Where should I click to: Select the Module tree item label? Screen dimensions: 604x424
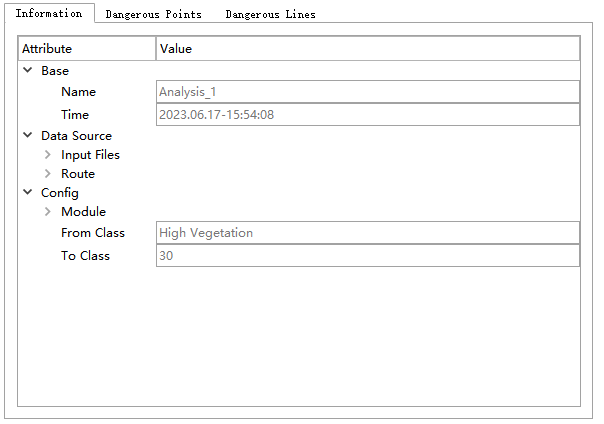click(83, 211)
